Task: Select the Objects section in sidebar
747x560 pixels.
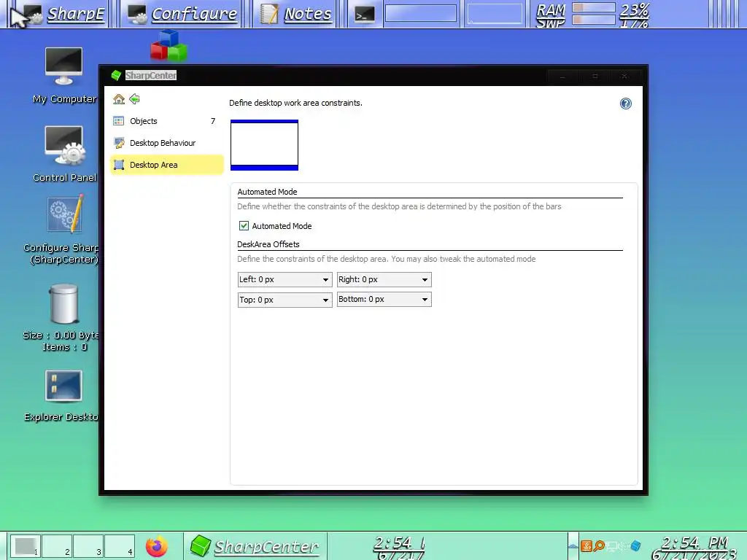Action: [x=167, y=121]
